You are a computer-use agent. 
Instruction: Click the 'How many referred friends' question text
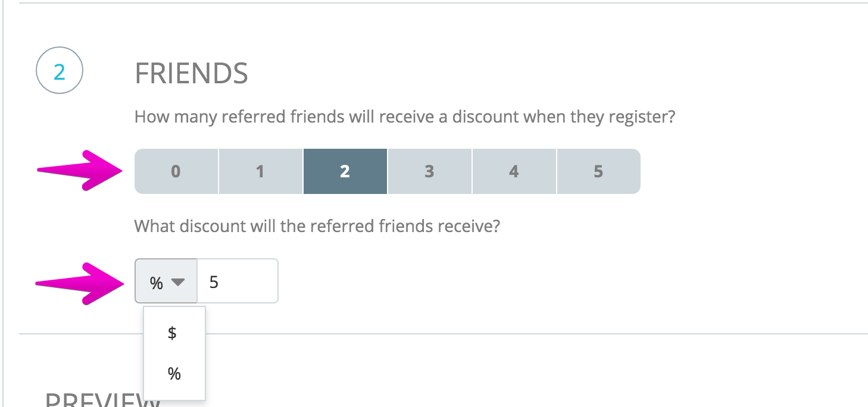(405, 116)
